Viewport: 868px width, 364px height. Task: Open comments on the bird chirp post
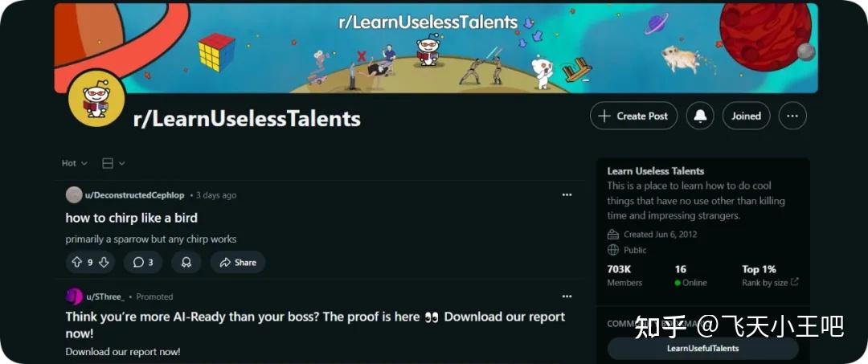pyautogui.click(x=143, y=262)
